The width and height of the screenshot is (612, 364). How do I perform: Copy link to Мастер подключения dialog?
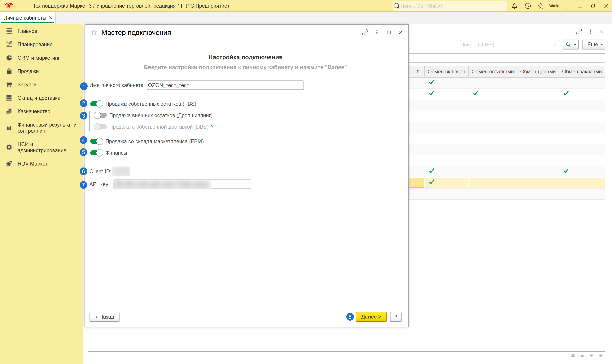click(365, 32)
